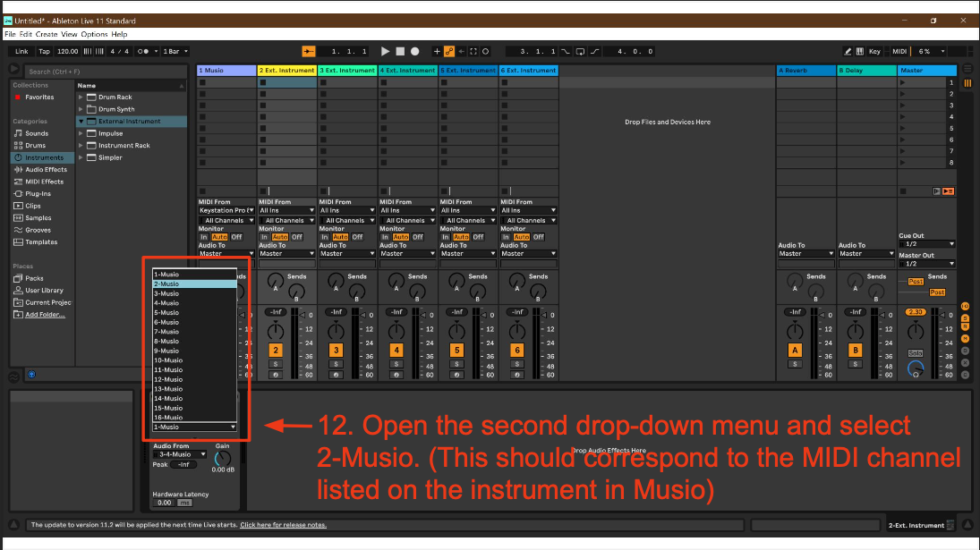Select the 2 Ext. Instrument track header
The width and height of the screenshot is (980, 550).
287,71
